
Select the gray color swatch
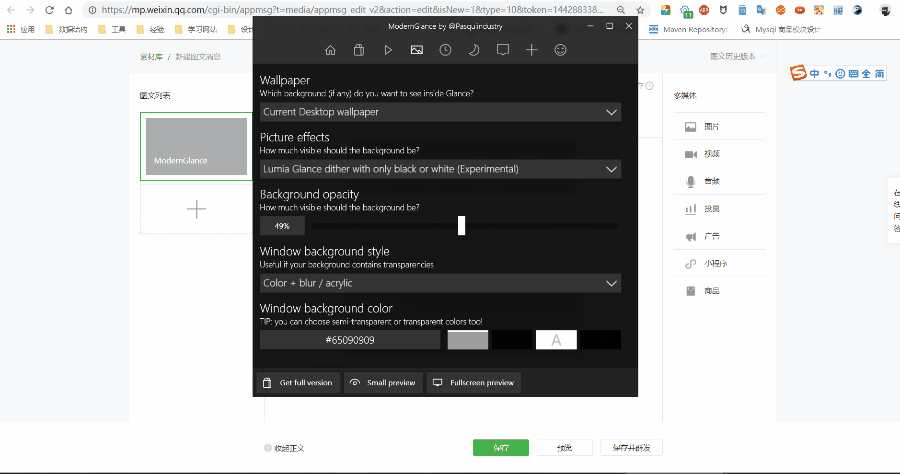[x=468, y=340]
